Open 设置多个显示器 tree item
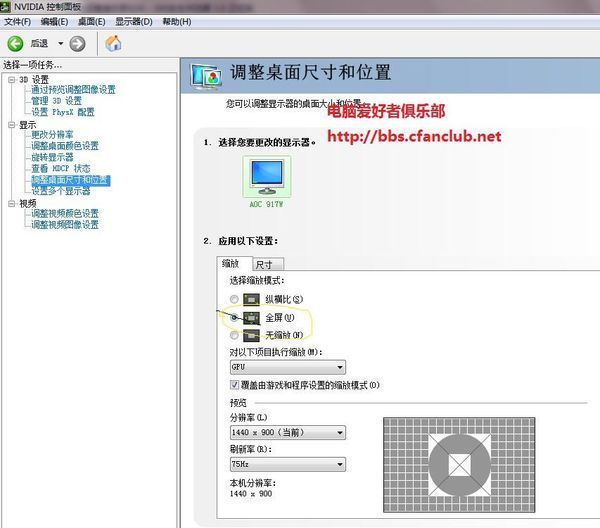The image size is (600, 528). point(60,191)
